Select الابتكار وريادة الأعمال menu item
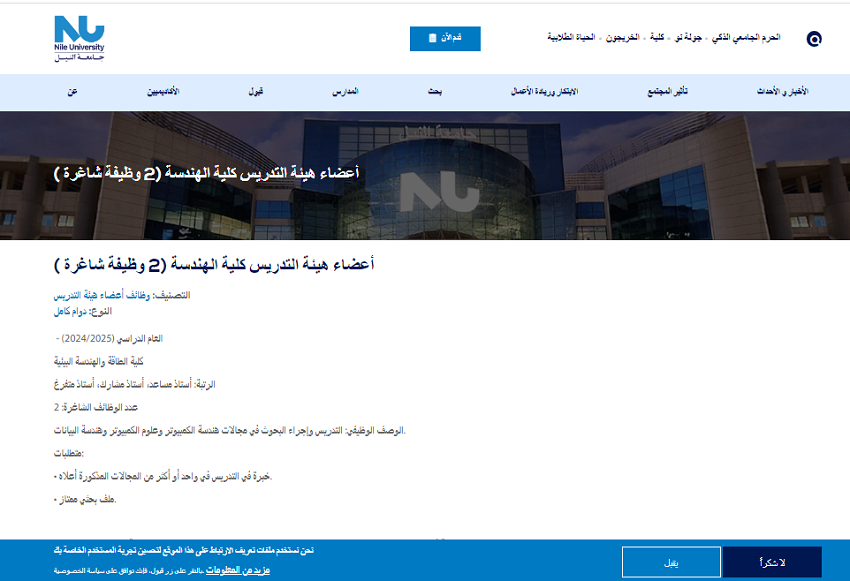Image resolution: width=850 pixels, height=581 pixels. [544, 92]
